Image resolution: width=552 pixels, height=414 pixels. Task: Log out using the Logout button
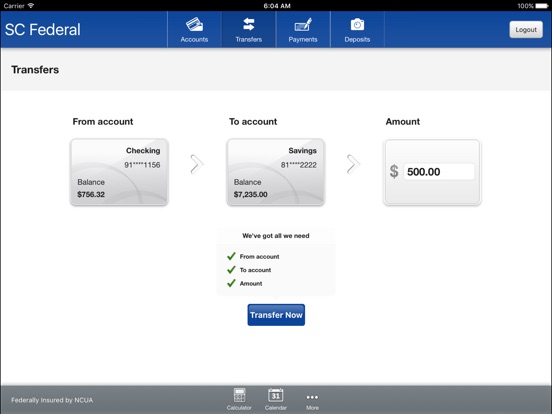(526, 30)
